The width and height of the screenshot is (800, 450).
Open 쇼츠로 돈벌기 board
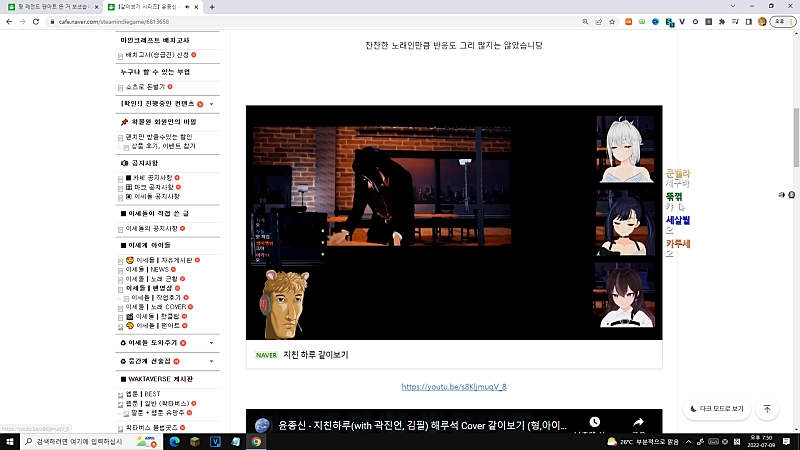145,87
